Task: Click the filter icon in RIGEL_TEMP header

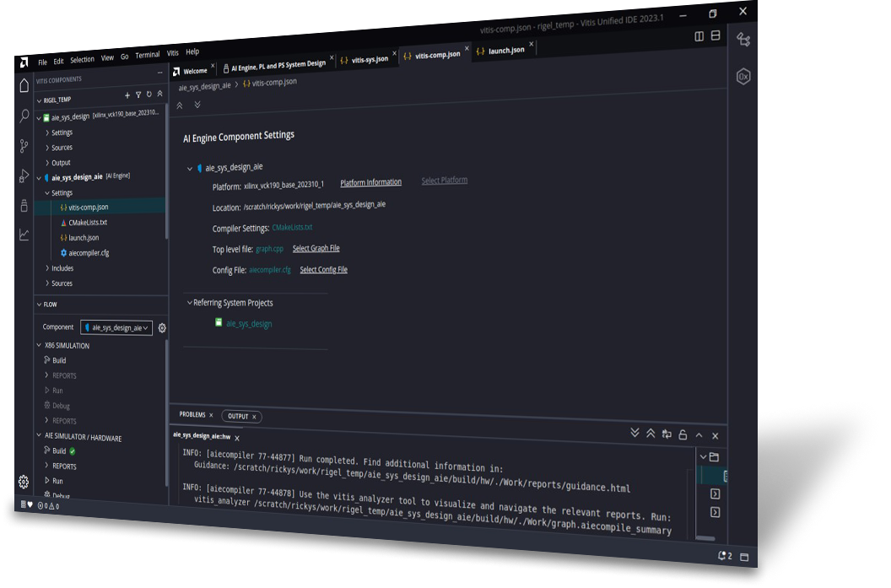Action: (138, 94)
